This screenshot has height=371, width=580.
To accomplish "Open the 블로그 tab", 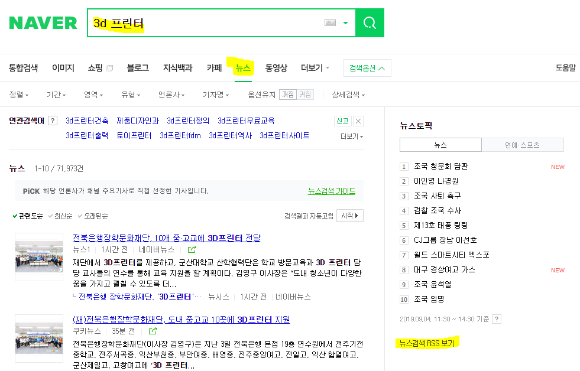I will coord(138,68).
